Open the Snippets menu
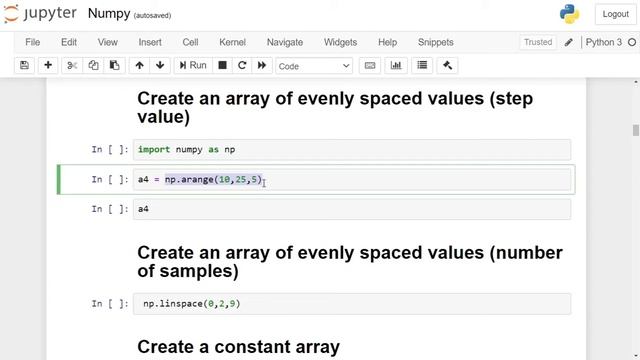 coord(436,42)
